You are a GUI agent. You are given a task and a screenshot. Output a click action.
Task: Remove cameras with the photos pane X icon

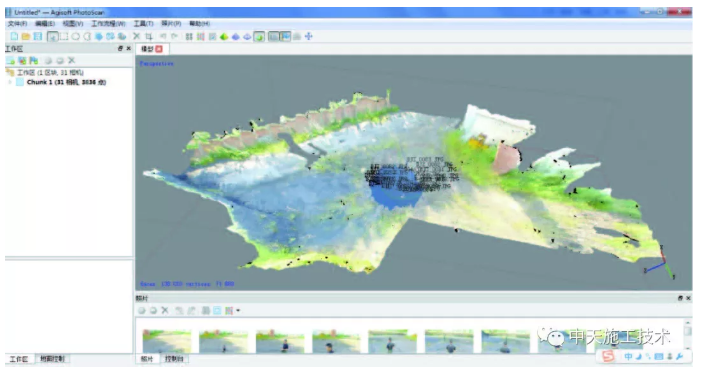tap(165, 311)
